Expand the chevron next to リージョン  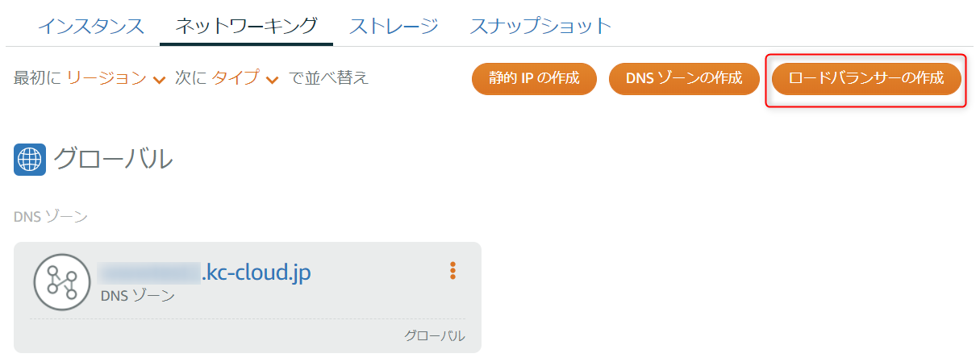[x=159, y=79]
